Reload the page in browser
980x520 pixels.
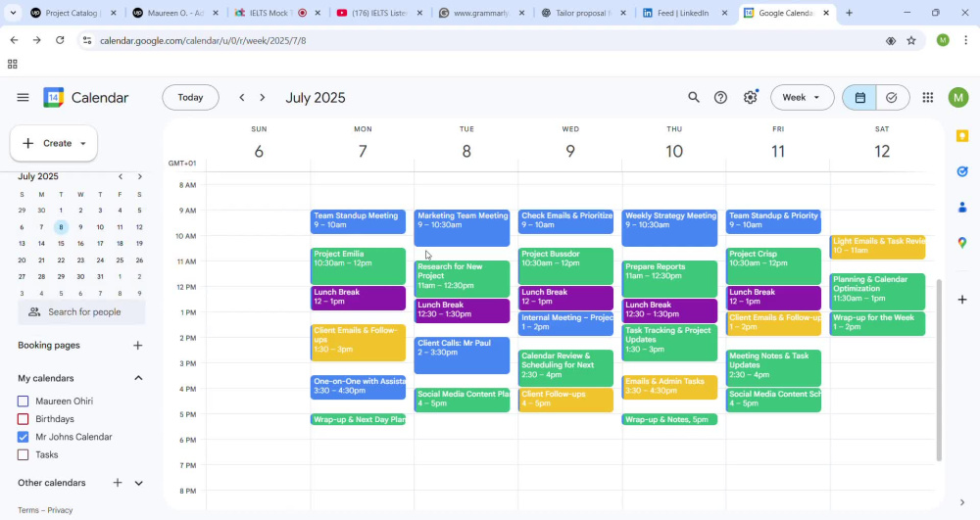point(60,40)
